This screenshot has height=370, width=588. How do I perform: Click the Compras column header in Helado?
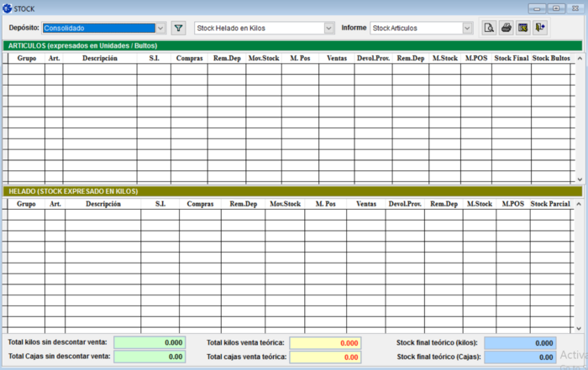pos(200,204)
